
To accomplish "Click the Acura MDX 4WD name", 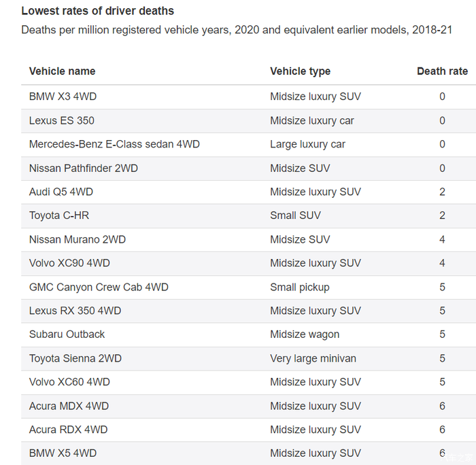I will point(69,406).
